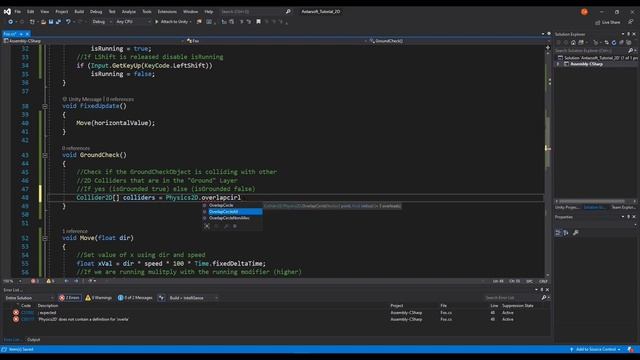Click the Attach to Unity button

(173, 22)
